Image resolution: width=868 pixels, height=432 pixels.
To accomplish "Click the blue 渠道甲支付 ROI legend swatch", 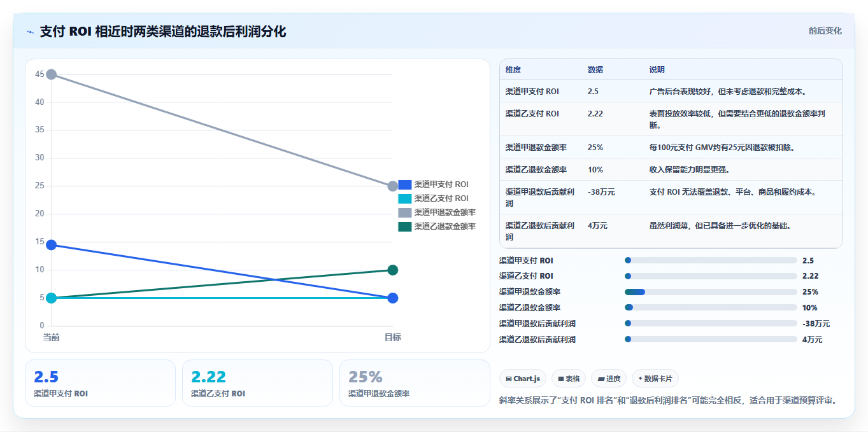I will pos(405,185).
